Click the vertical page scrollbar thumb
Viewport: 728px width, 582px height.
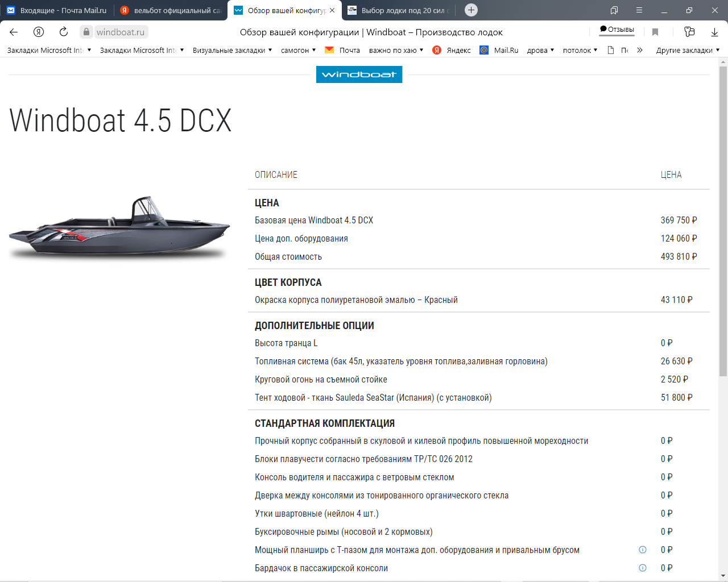tap(723, 222)
